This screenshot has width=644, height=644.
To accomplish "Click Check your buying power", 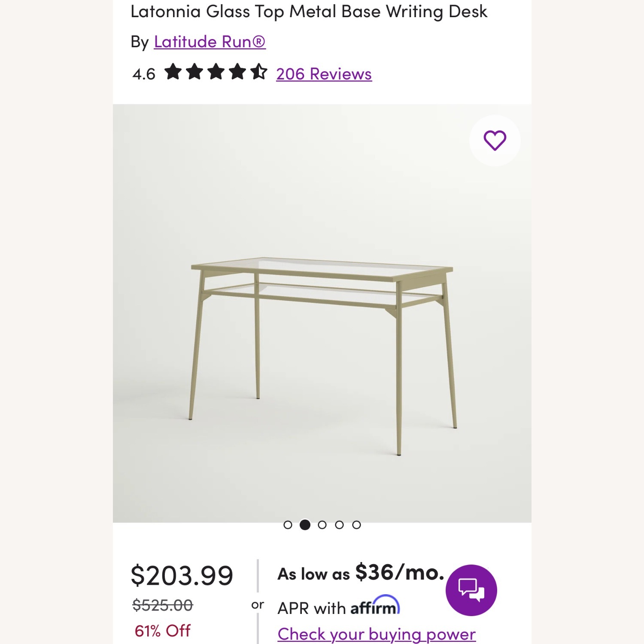I will point(377,634).
